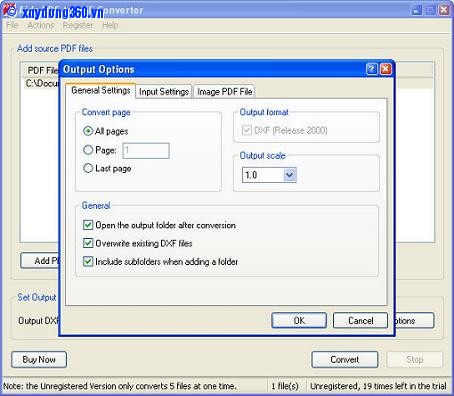Select the Last page radio button

coord(88,168)
